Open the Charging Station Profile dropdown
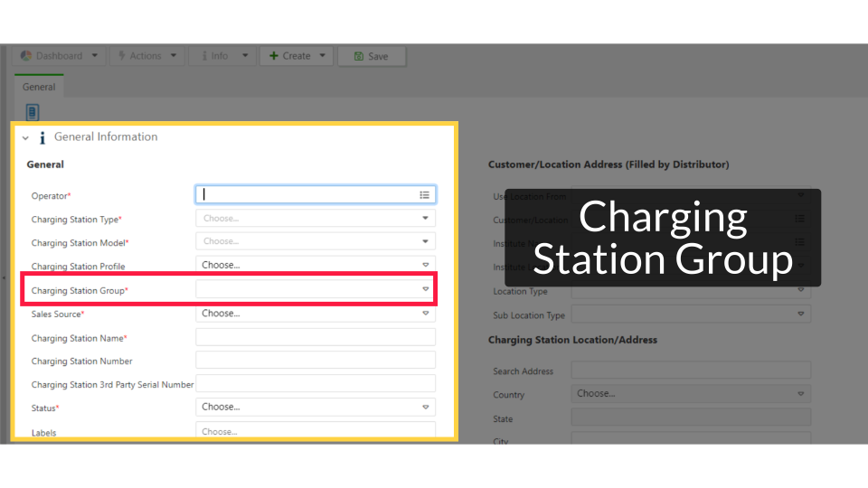This screenshot has width=868, height=488. (x=316, y=265)
